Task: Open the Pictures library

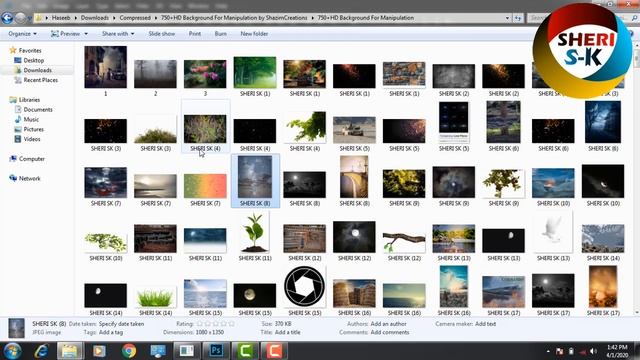Action: [x=33, y=129]
